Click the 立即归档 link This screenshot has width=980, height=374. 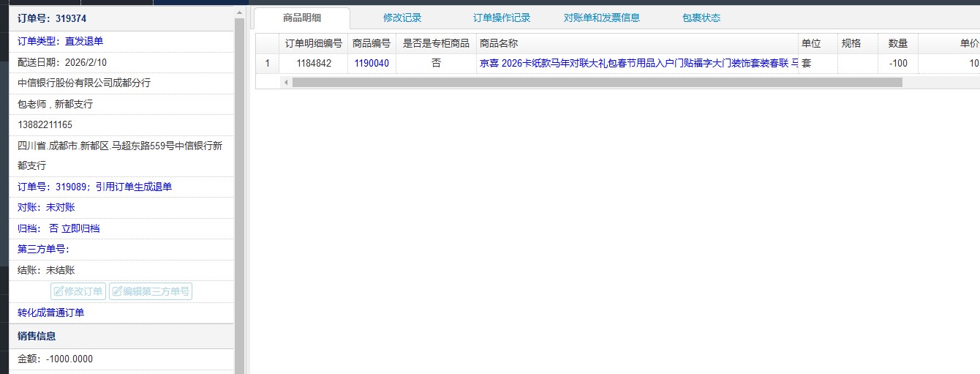[x=80, y=228]
